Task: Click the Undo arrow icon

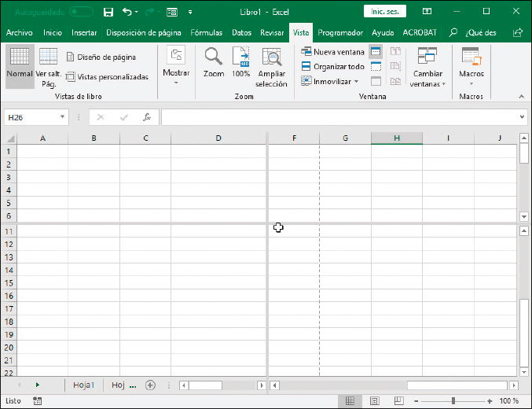Action: [x=127, y=12]
